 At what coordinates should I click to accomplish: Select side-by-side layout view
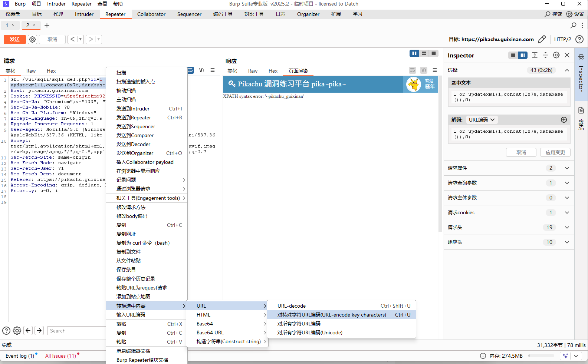[x=414, y=53]
